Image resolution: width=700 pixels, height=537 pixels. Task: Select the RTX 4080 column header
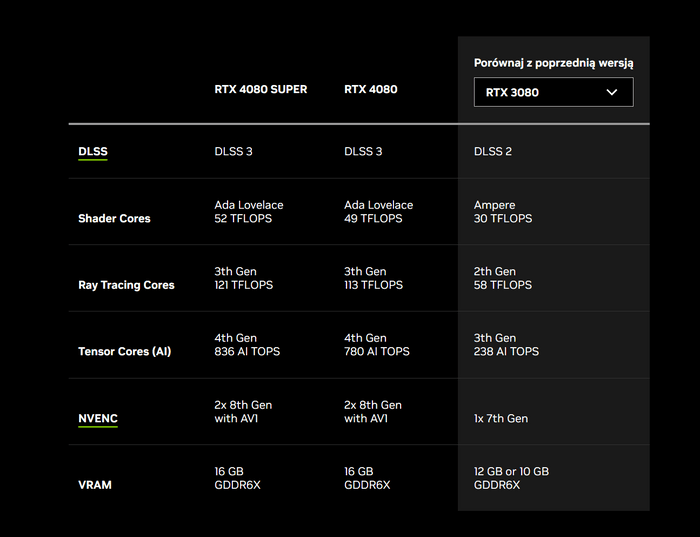(371, 89)
